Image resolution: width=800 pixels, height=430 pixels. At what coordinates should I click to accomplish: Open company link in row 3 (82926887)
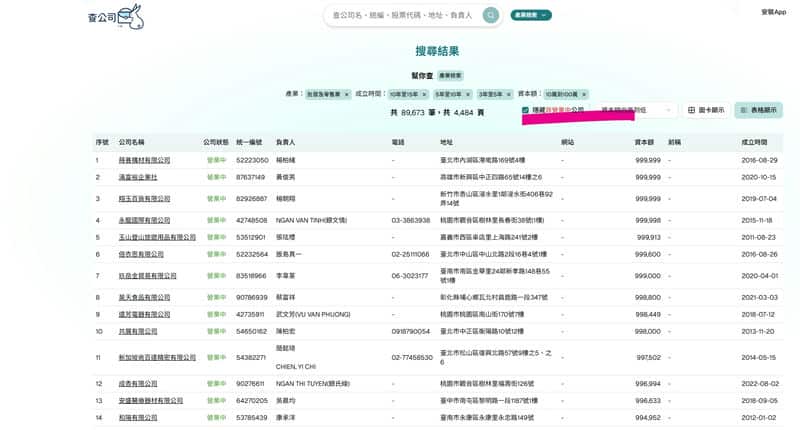(144, 198)
